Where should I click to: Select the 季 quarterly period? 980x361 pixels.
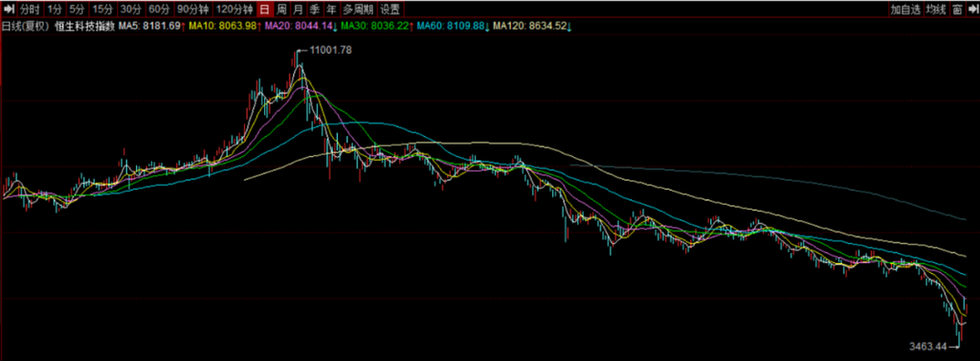[314, 9]
